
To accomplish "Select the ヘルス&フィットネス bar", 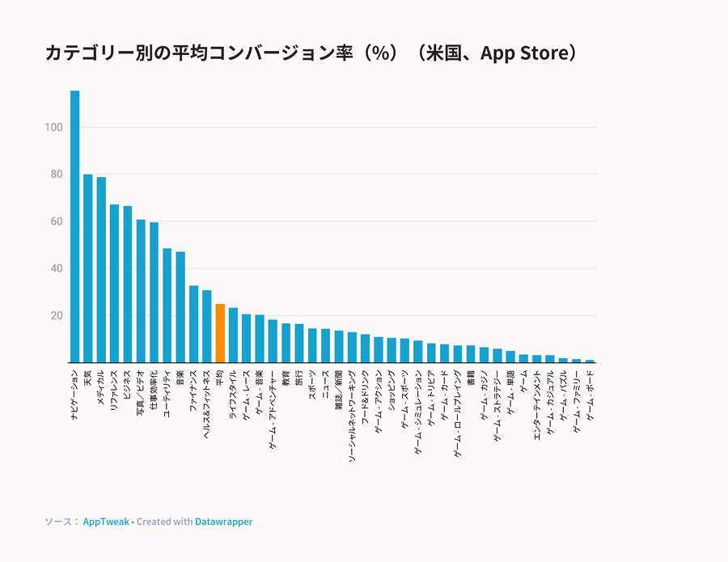I will coord(206,326).
